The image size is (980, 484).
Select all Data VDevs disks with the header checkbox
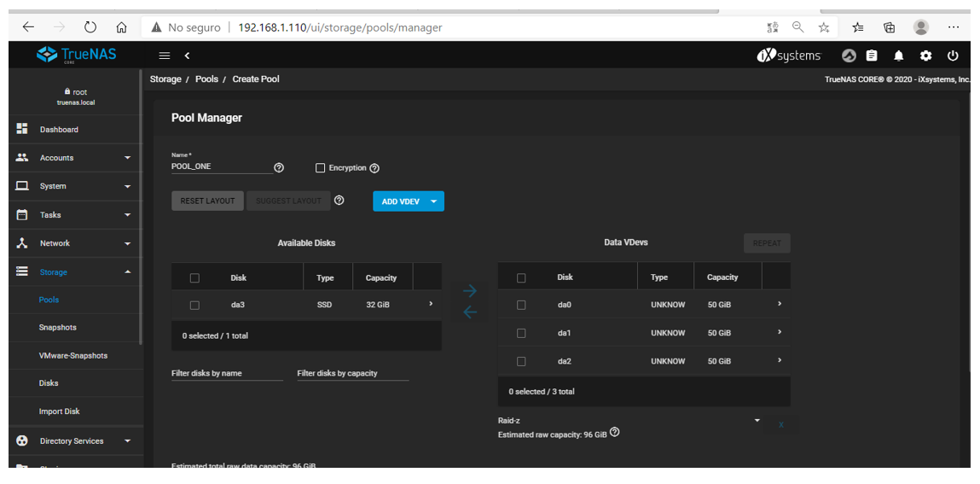pos(521,278)
